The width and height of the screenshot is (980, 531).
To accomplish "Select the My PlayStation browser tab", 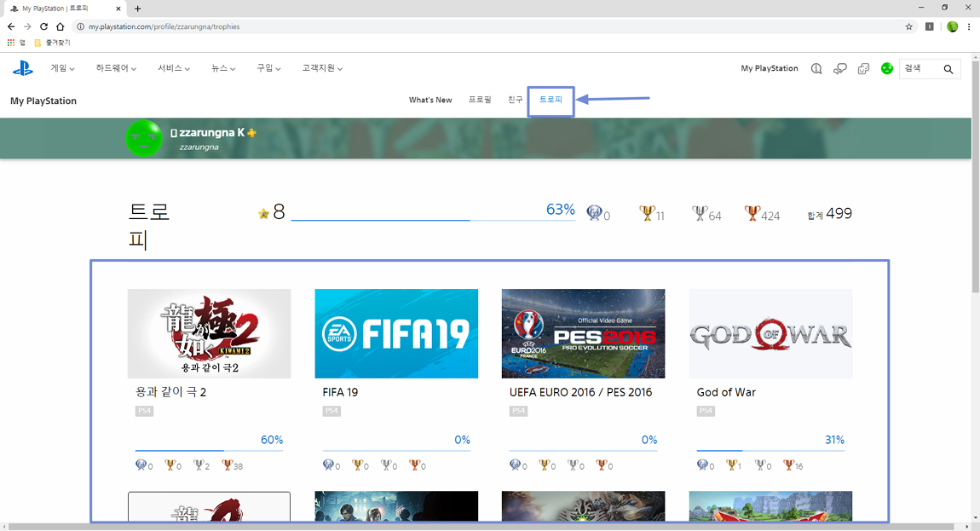I will [65, 9].
